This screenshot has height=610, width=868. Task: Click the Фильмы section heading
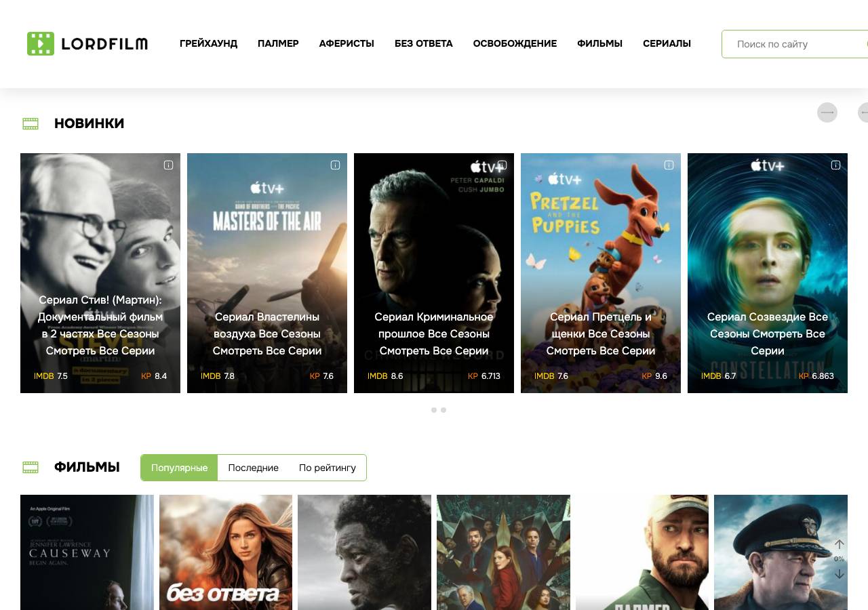[x=87, y=467]
